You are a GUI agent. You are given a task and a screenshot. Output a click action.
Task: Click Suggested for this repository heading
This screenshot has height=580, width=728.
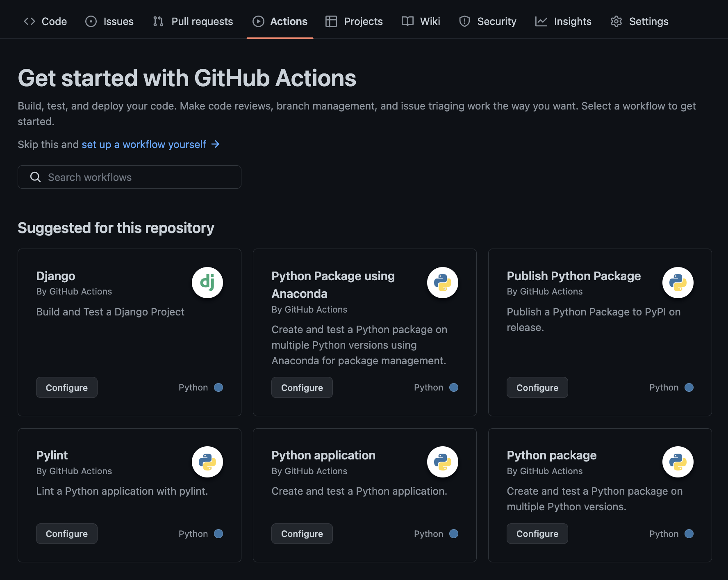(x=116, y=228)
